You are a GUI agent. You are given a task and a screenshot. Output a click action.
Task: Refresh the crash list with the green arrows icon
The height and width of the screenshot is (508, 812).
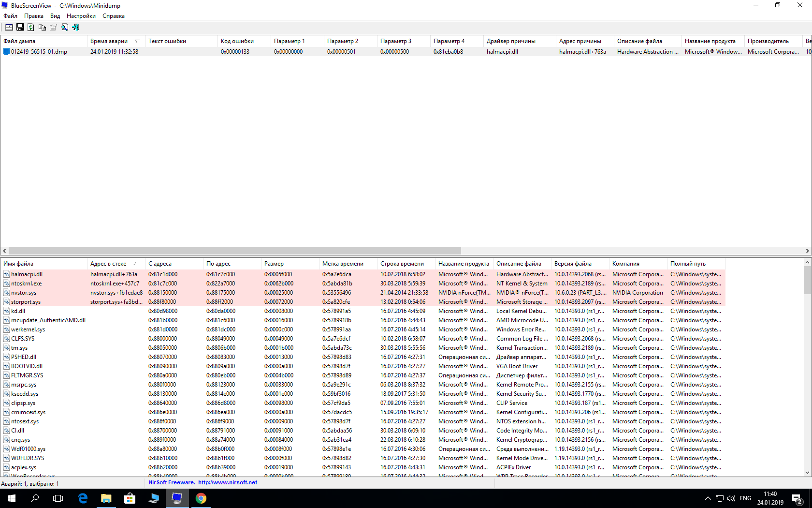click(x=31, y=28)
